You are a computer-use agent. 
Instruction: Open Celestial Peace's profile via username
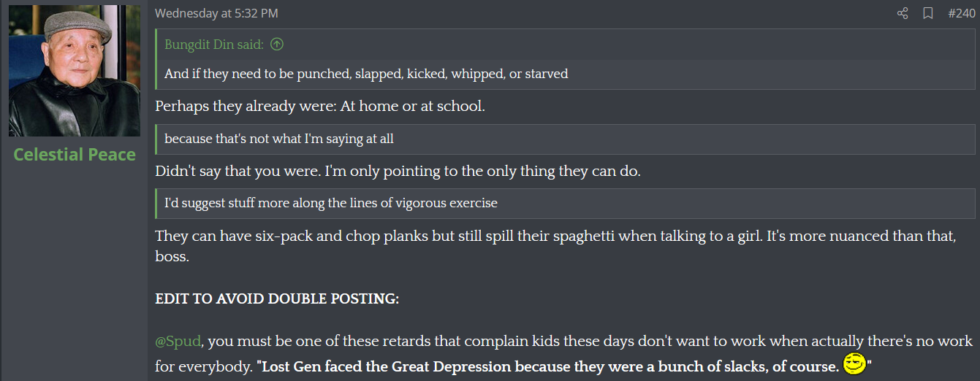[75, 155]
